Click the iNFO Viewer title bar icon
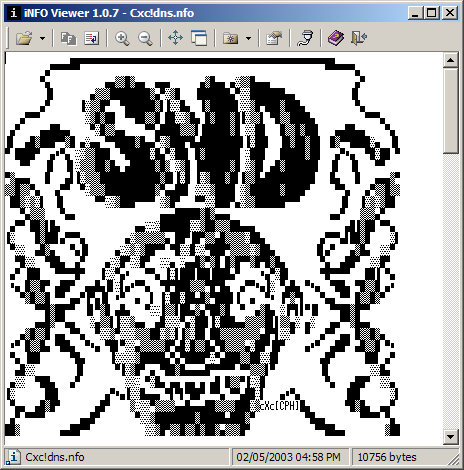The image size is (464, 470). click(x=13, y=13)
